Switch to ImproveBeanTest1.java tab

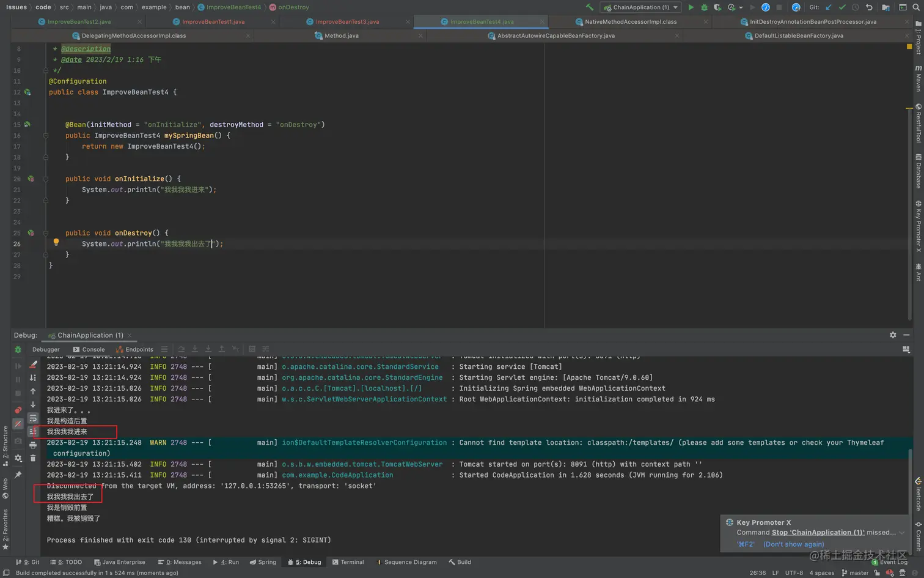213,21
